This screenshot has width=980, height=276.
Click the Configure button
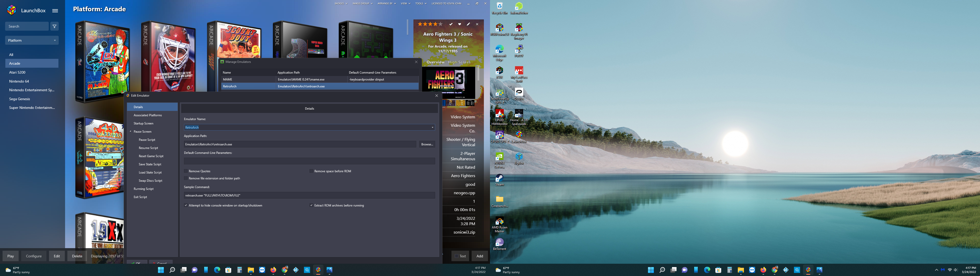[34, 256]
